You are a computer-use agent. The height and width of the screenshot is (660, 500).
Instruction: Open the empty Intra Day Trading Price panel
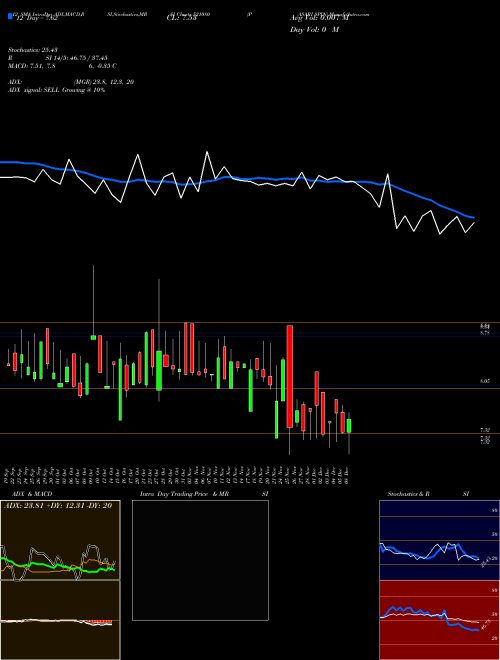pos(200,560)
